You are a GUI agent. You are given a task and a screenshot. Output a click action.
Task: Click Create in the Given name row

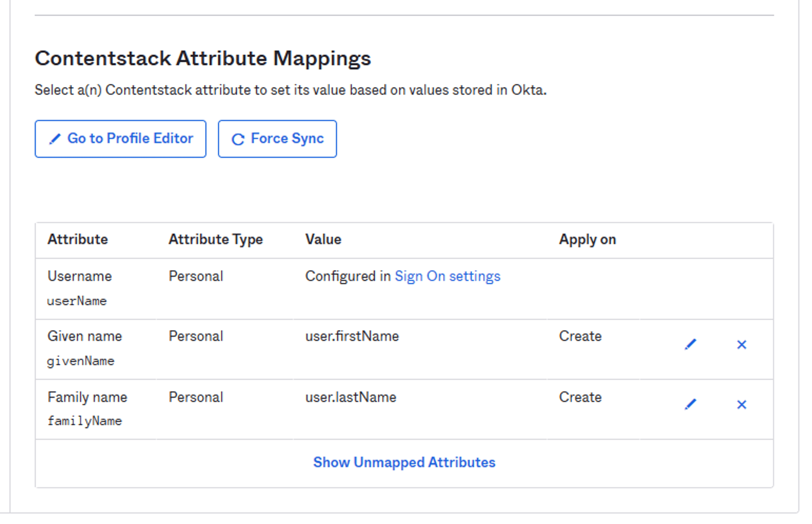coord(580,336)
